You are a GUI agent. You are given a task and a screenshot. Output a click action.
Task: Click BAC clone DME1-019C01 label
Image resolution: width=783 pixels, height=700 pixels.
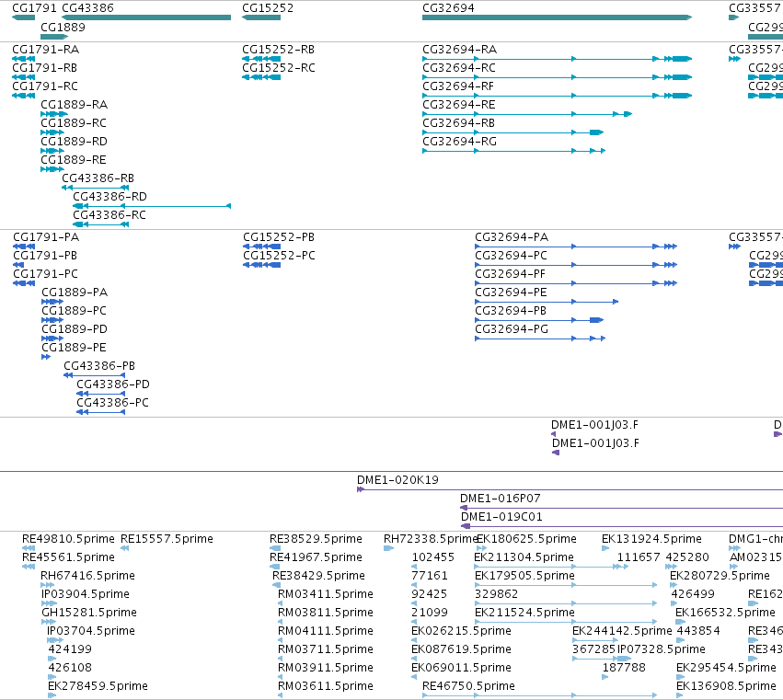tap(501, 517)
